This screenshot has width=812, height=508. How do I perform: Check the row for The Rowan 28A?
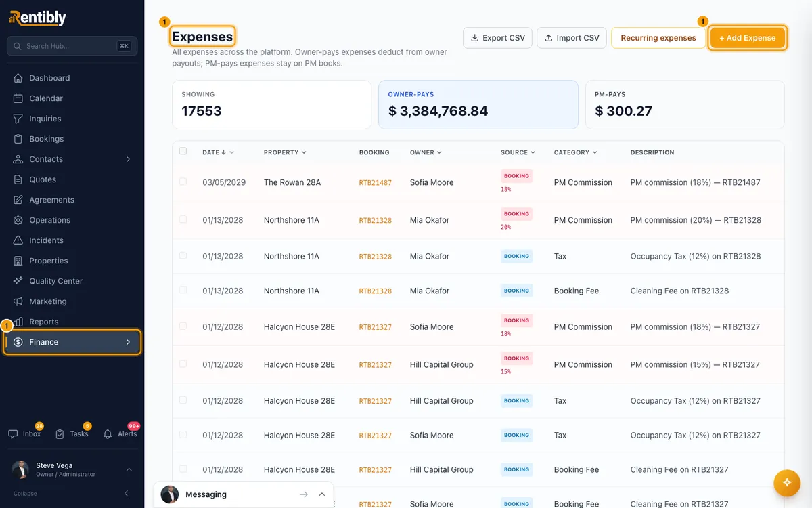tap(183, 182)
